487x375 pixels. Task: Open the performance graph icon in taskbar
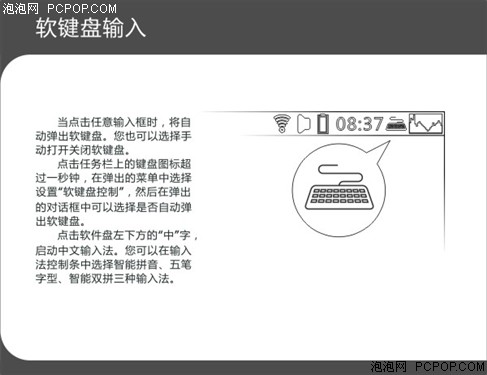(x=426, y=123)
